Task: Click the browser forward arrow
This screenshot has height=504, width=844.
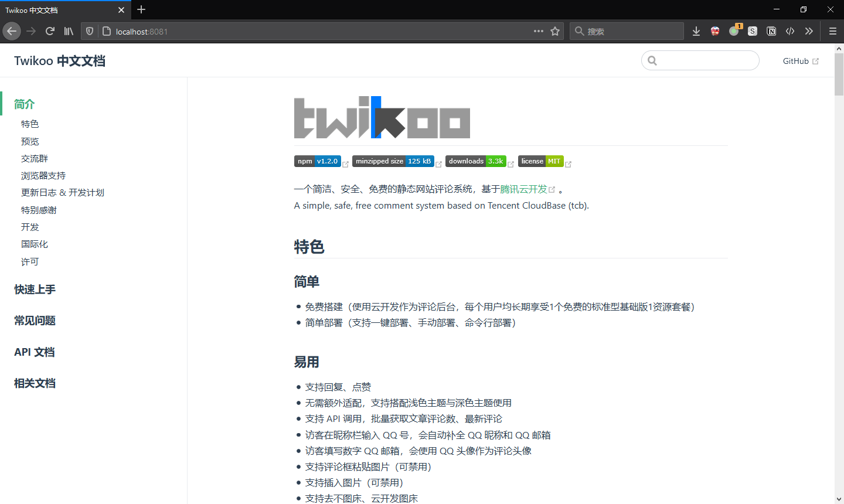Action: click(31, 31)
